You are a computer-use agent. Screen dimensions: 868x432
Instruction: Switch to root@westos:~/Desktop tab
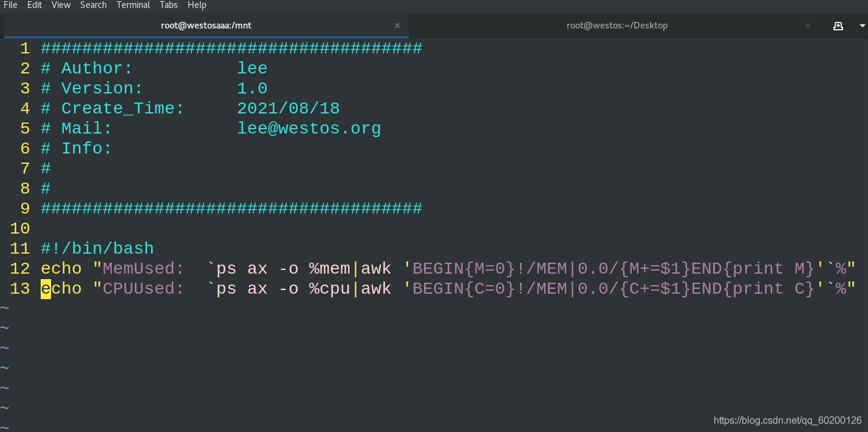[617, 25]
